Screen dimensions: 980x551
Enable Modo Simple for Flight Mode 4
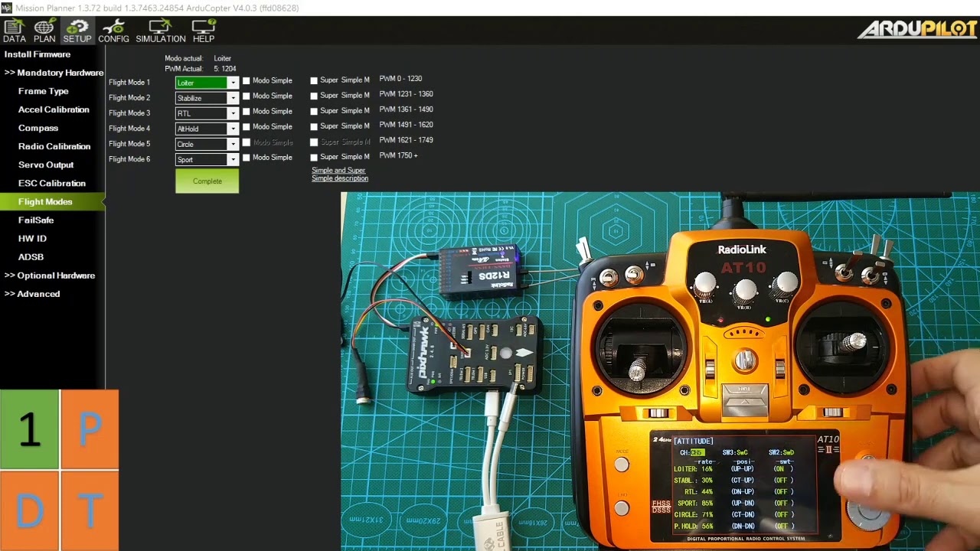[x=247, y=126]
